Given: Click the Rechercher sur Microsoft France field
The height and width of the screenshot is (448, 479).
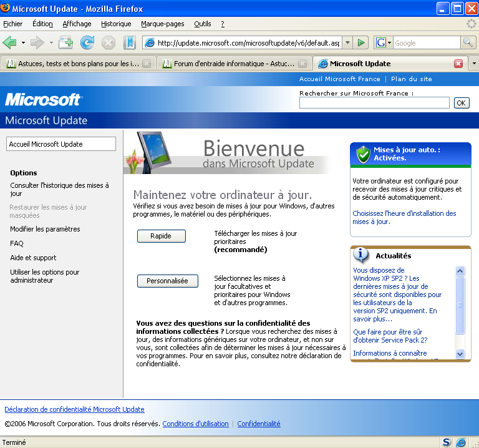Looking at the screenshot, I should pyautogui.click(x=374, y=103).
